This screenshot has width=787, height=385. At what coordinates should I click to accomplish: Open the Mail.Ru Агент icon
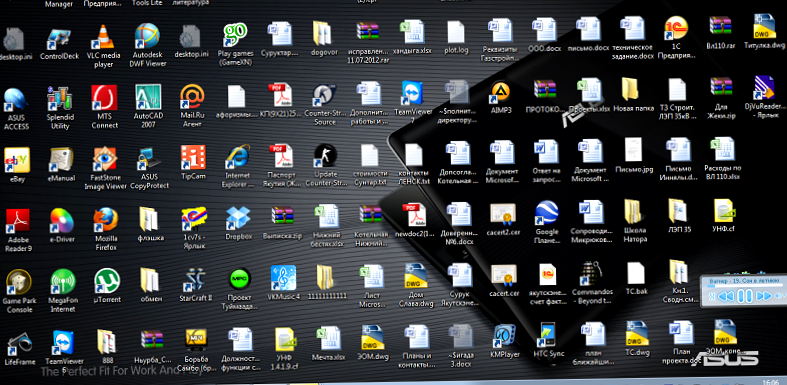192,106
